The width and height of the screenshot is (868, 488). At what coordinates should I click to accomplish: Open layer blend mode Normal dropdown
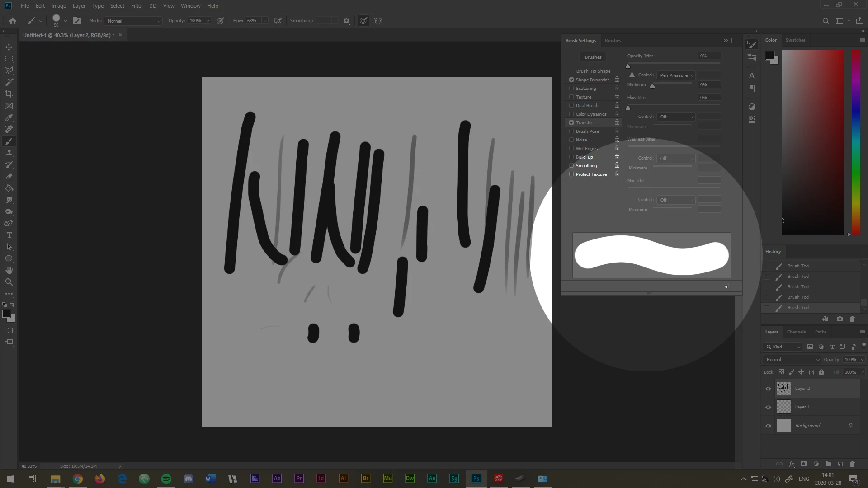click(x=792, y=360)
